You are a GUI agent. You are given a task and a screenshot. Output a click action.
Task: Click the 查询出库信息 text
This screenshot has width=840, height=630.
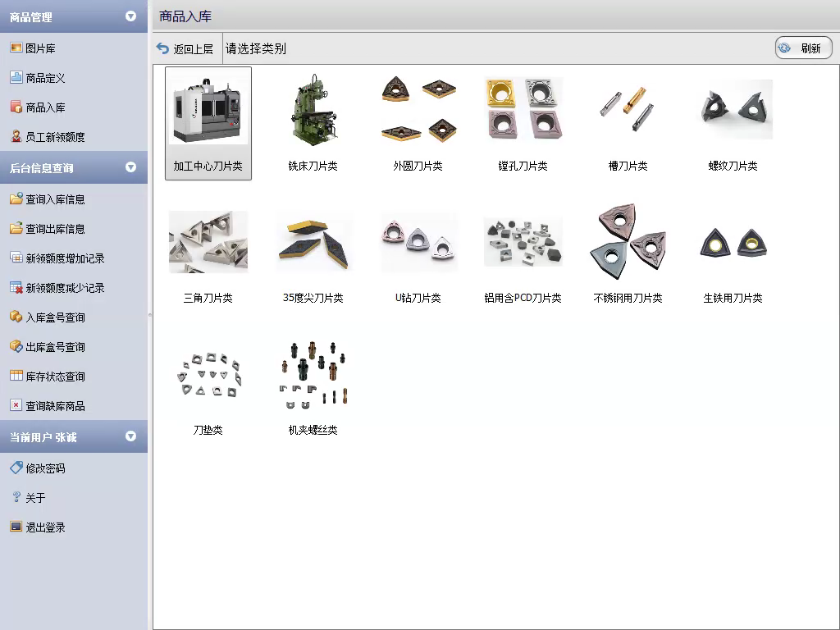(x=55, y=229)
